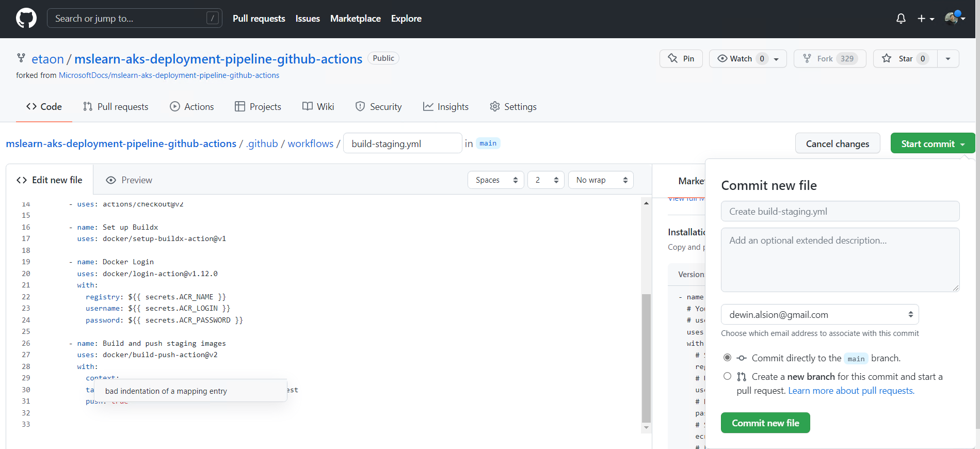Click the fork icon beside the repository owner
Screen dimensions: 980x449
[21, 58]
